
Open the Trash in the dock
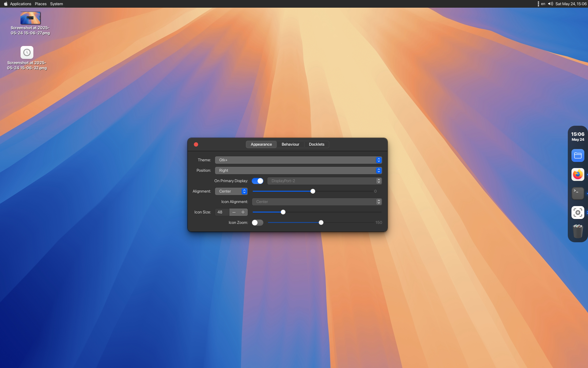[578, 231]
